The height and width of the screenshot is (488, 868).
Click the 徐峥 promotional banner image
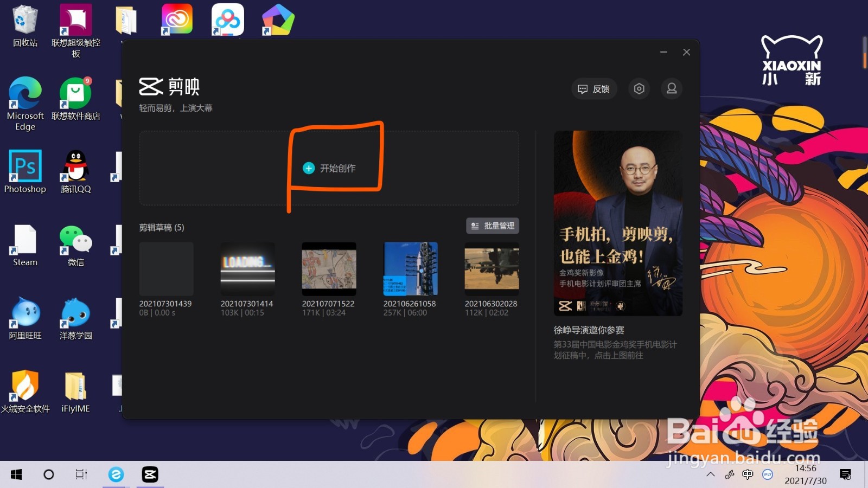point(618,223)
